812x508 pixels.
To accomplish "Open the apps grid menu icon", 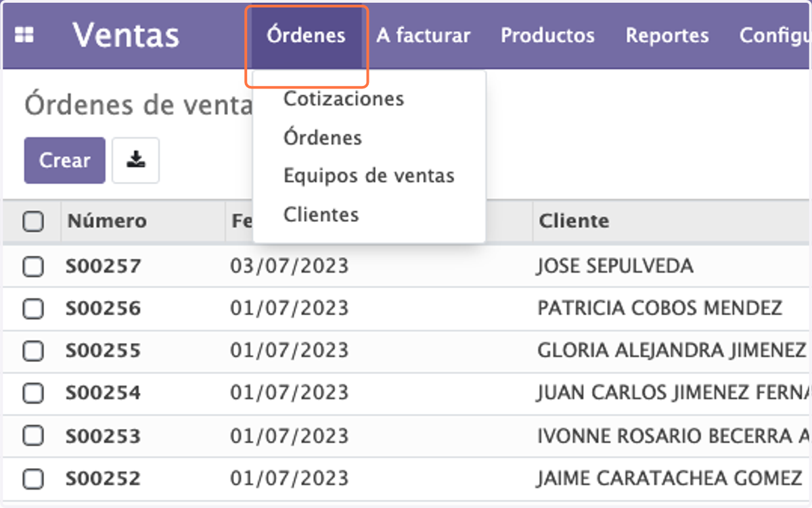I will (24, 36).
